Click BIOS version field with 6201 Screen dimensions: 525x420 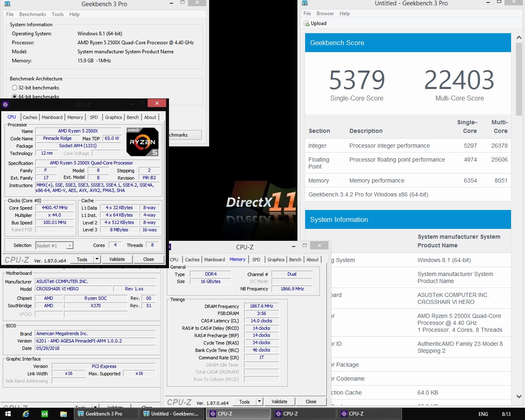tap(96, 341)
